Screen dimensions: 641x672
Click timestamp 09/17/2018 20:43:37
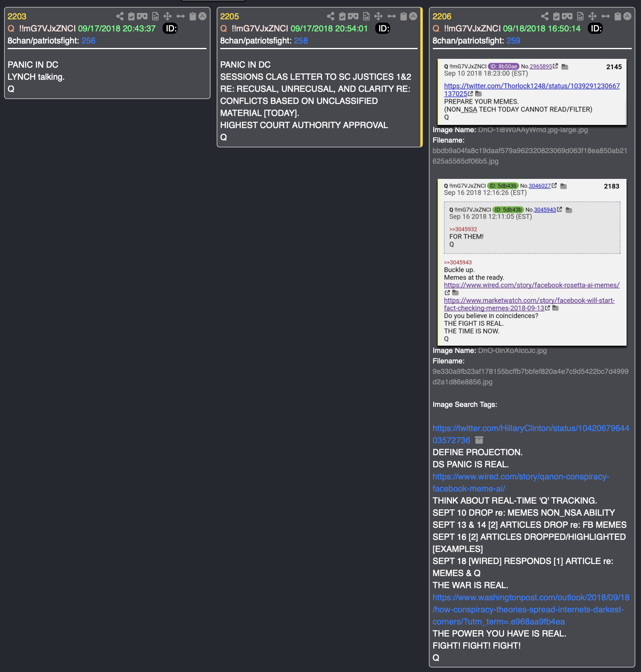point(117,29)
